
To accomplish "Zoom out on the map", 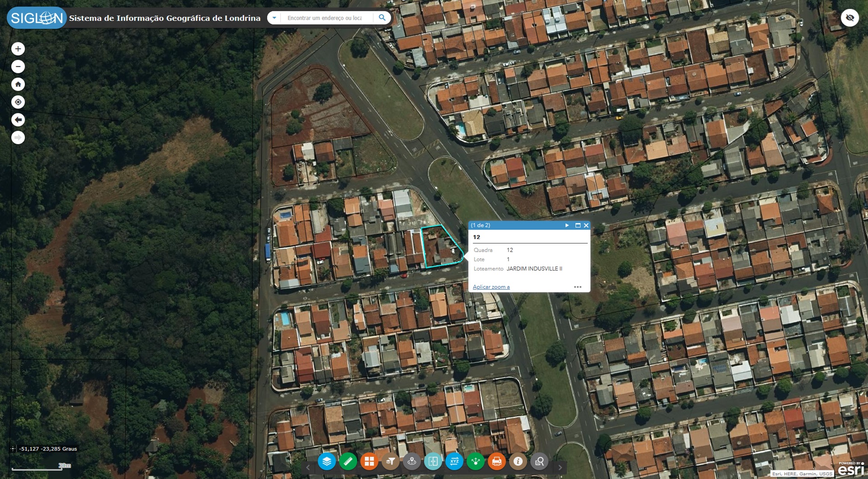I will [18, 66].
